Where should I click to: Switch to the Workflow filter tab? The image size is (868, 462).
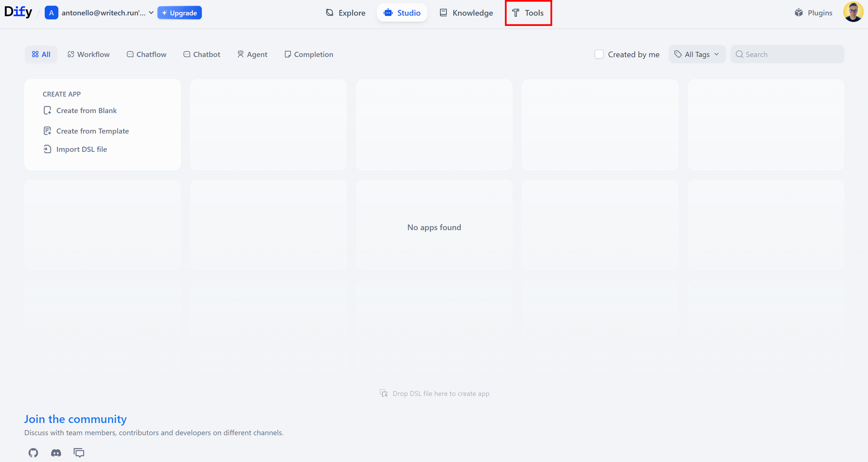pyautogui.click(x=89, y=54)
